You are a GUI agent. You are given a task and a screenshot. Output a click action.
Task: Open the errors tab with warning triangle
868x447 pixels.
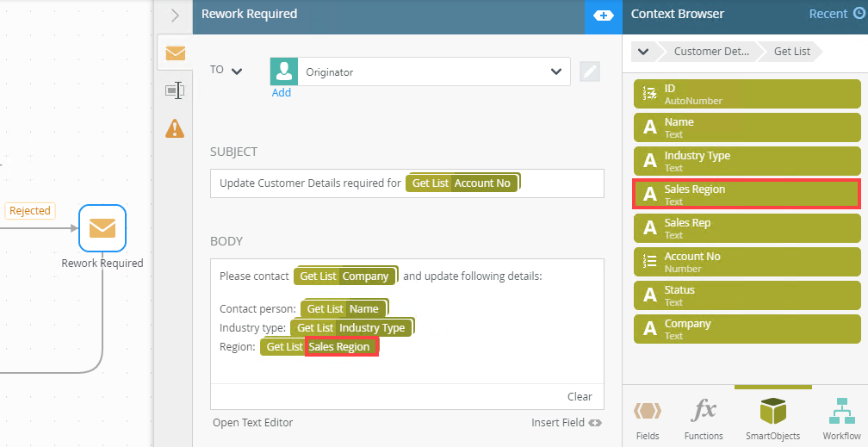point(175,128)
